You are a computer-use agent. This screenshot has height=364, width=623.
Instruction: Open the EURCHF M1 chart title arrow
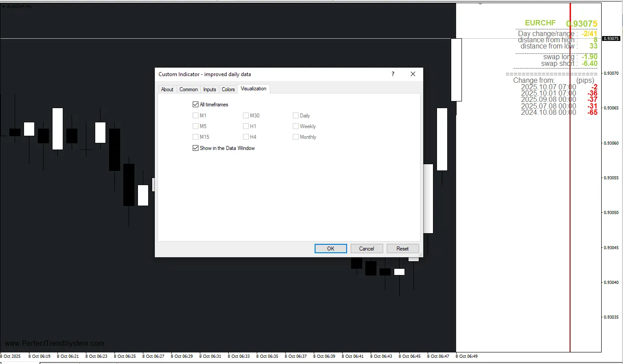pyautogui.click(x=4, y=7)
